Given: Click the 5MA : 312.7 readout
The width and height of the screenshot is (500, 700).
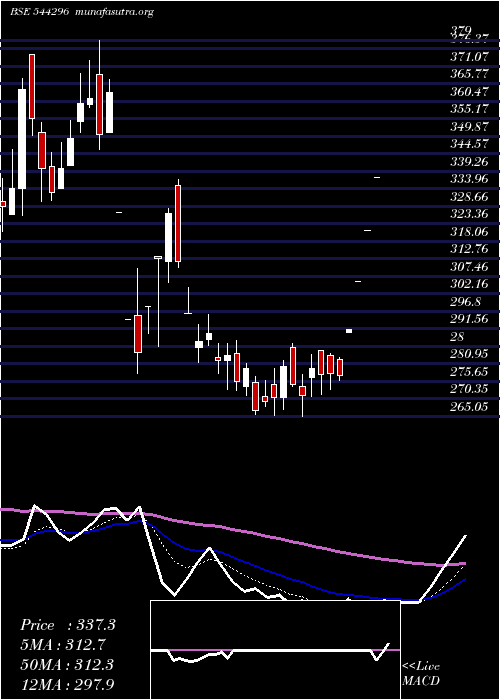Looking at the screenshot, I should coord(63,645).
